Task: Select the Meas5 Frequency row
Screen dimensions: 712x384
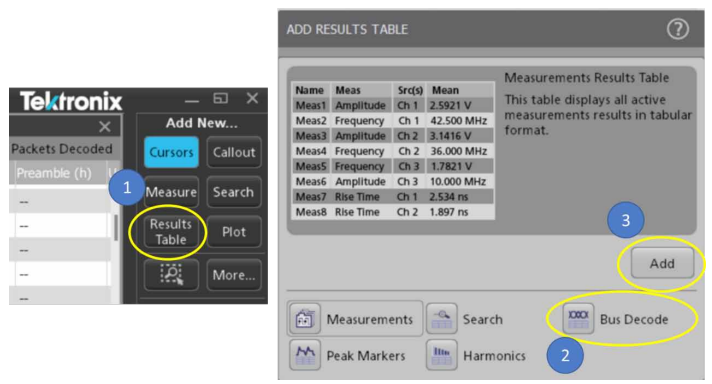Action: click(x=393, y=166)
